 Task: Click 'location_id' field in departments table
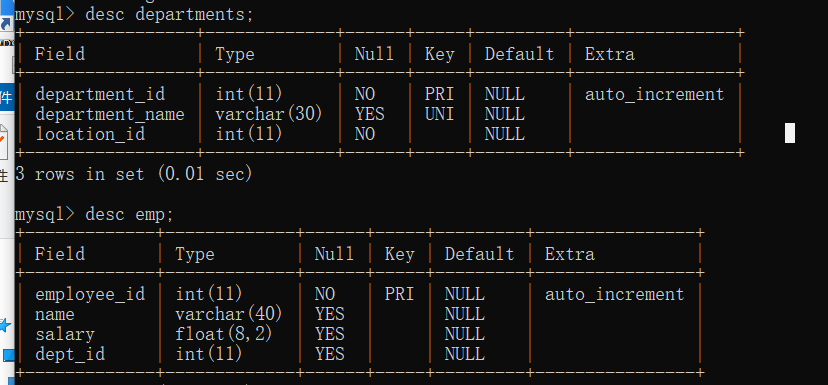click(90, 134)
